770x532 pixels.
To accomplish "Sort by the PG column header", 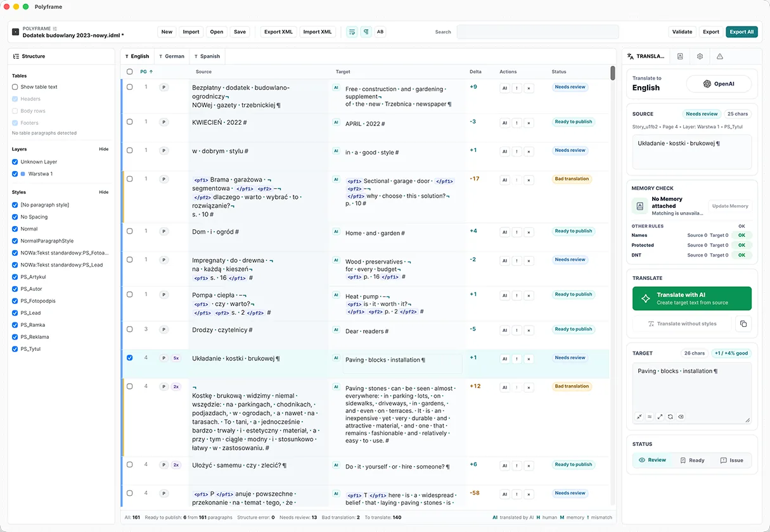I will (x=146, y=72).
